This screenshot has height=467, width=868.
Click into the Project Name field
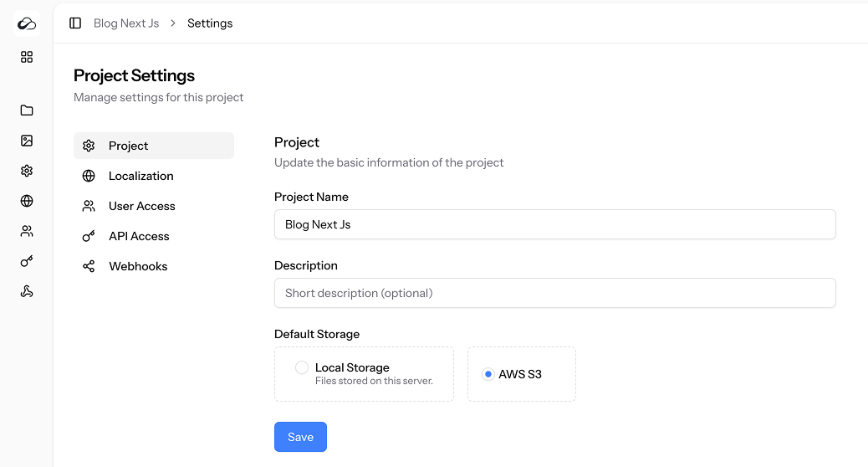click(x=554, y=224)
